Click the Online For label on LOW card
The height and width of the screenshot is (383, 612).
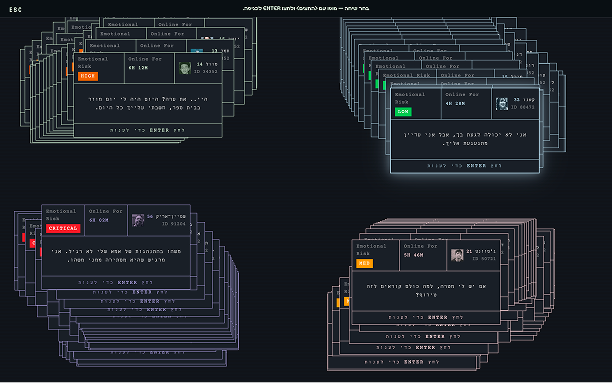click(x=462, y=94)
